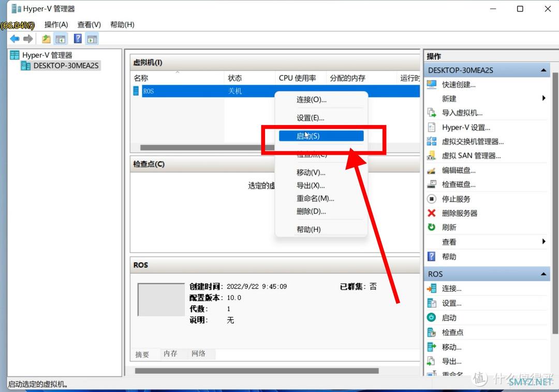Expand the 新建 submenu arrow
The width and height of the screenshot is (559, 392).
(x=543, y=98)
